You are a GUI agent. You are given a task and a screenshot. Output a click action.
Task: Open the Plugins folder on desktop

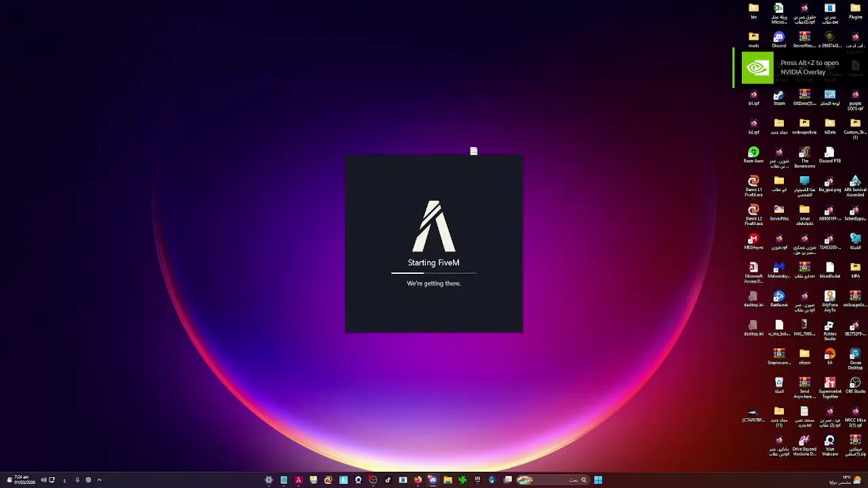(x=855, y=11)
